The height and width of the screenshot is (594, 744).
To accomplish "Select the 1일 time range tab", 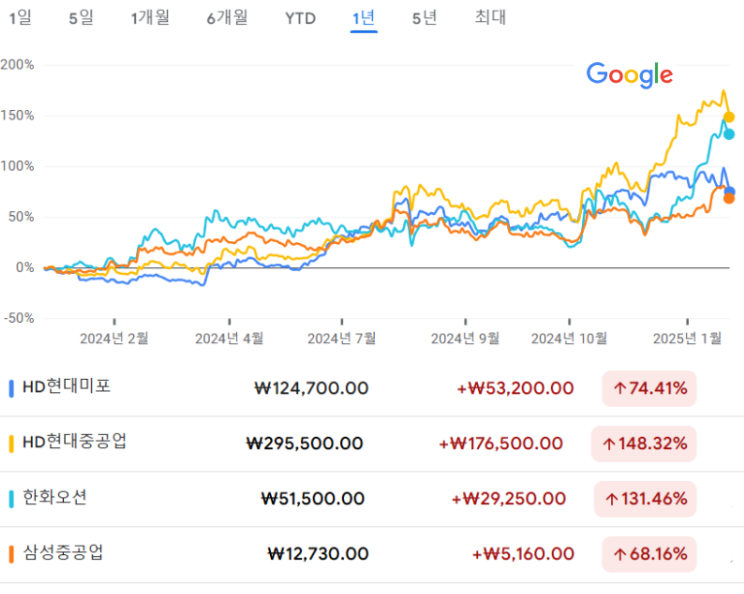I will click(20, 18).
